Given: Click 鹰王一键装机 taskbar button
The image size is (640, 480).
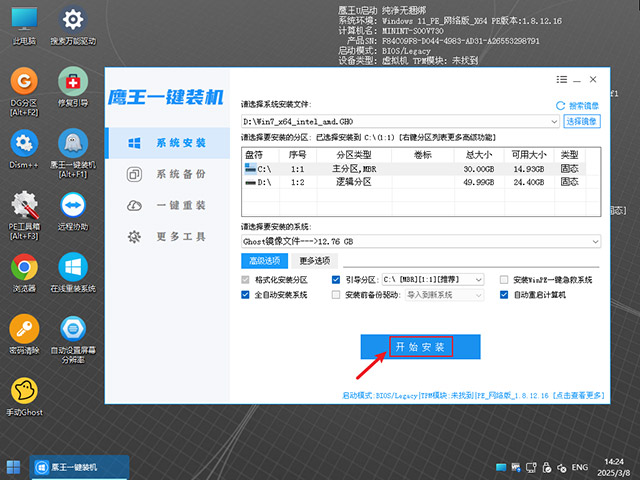Looking at the screenshot, I should coord(80,467).
